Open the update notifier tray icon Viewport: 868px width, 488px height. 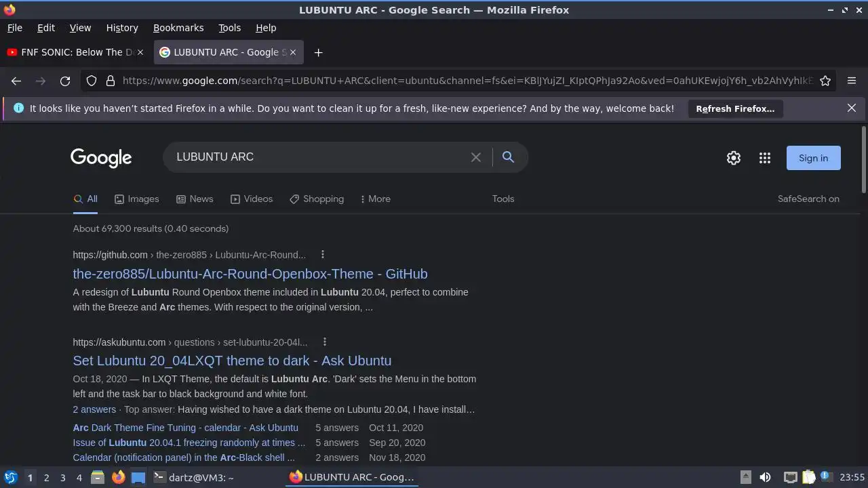826,477
